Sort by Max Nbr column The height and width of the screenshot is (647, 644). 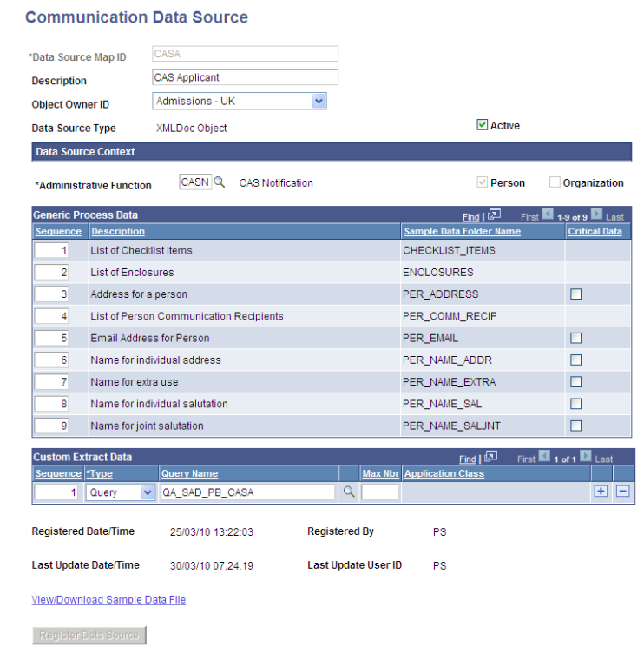point(381,473)
